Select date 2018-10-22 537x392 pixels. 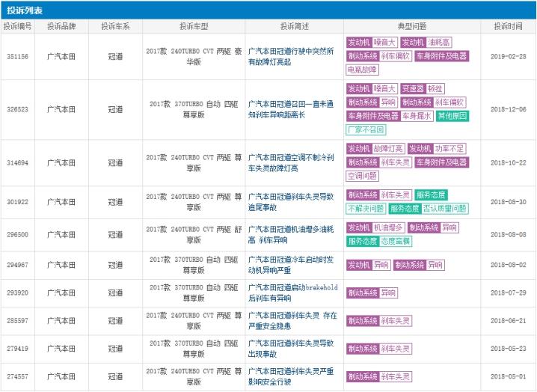pos(509,163)
